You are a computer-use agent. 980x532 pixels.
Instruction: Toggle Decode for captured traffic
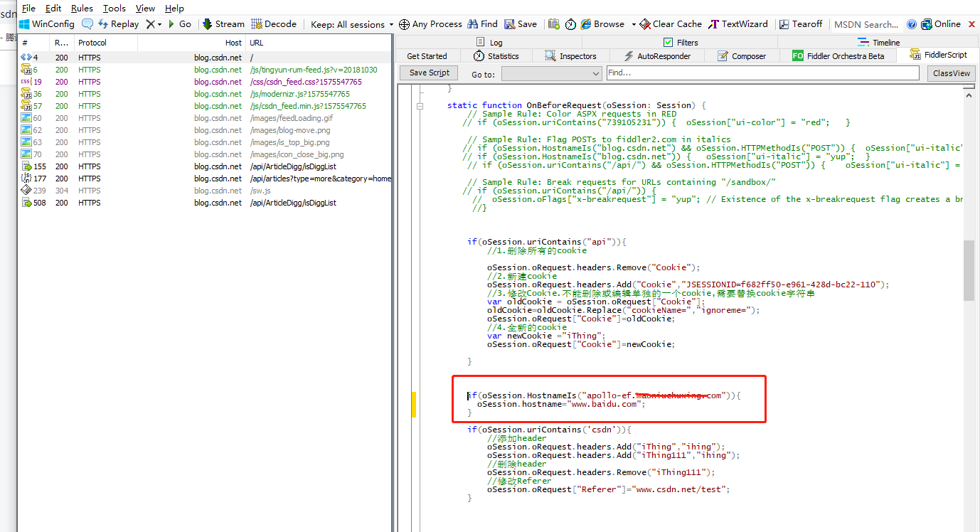pyautogui.click(x=274, y=23)
